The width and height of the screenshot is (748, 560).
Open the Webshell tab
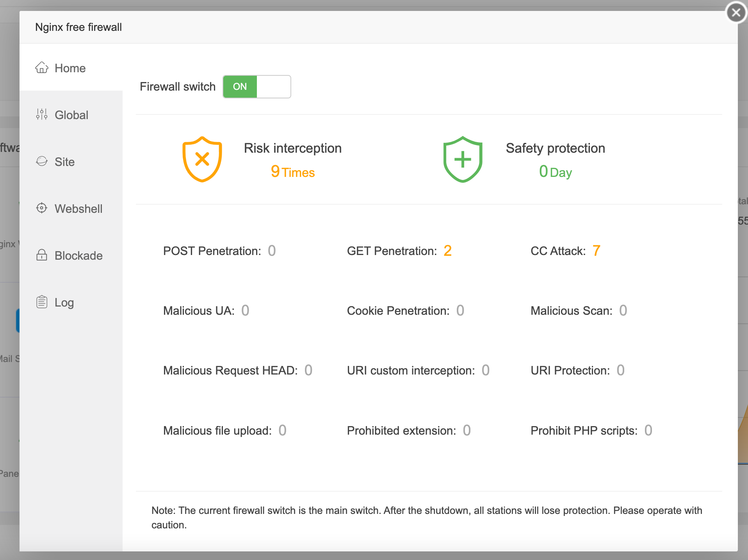tap(78, 209)
